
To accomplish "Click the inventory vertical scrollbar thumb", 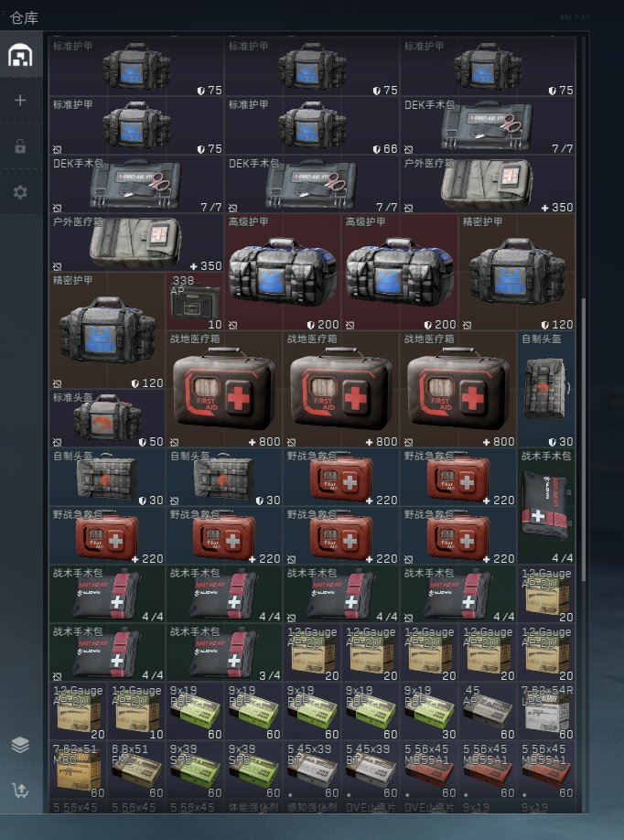I will pos(584,439).
